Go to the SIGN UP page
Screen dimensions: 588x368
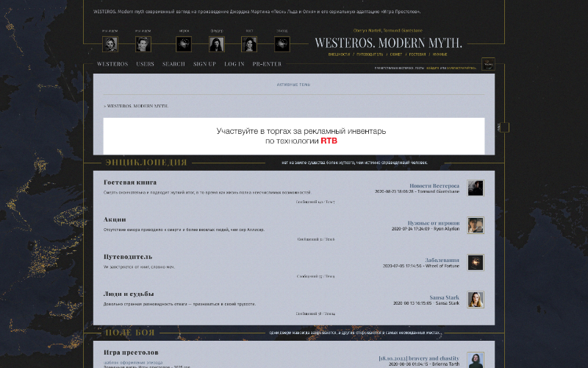(x=204, y=64)
